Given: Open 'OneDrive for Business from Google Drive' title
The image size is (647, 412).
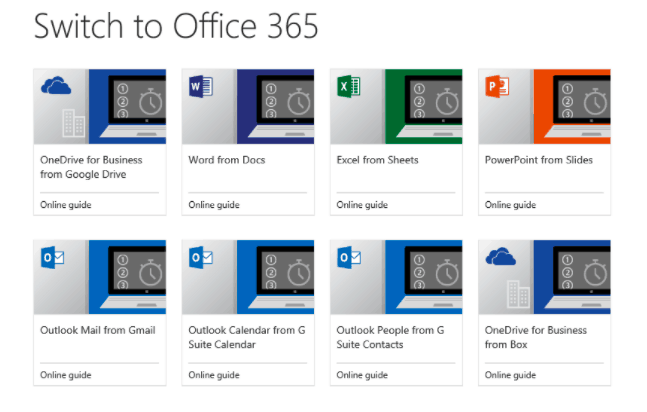Looking at the screenshot, I should pos(91,167).
